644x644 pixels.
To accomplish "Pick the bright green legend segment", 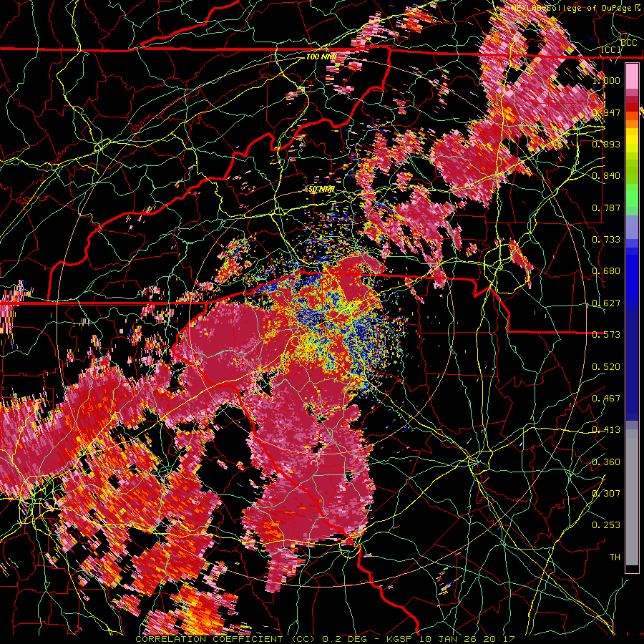I will pyautogui.click(x=632, y=195).
